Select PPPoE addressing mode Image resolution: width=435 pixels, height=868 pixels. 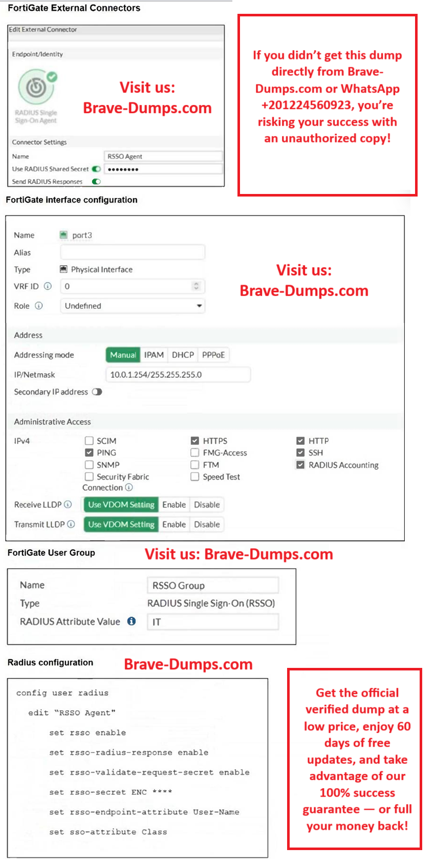213,355
